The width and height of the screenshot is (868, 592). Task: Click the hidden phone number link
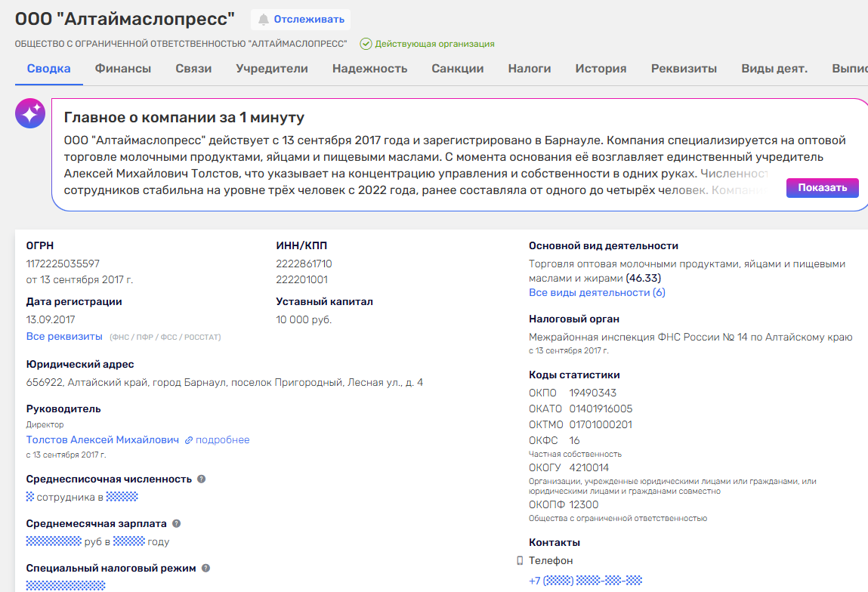[585, 581]
